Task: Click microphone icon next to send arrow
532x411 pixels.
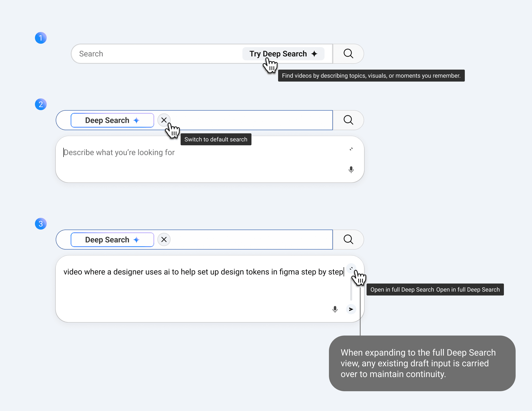Action: click(335, 309)
